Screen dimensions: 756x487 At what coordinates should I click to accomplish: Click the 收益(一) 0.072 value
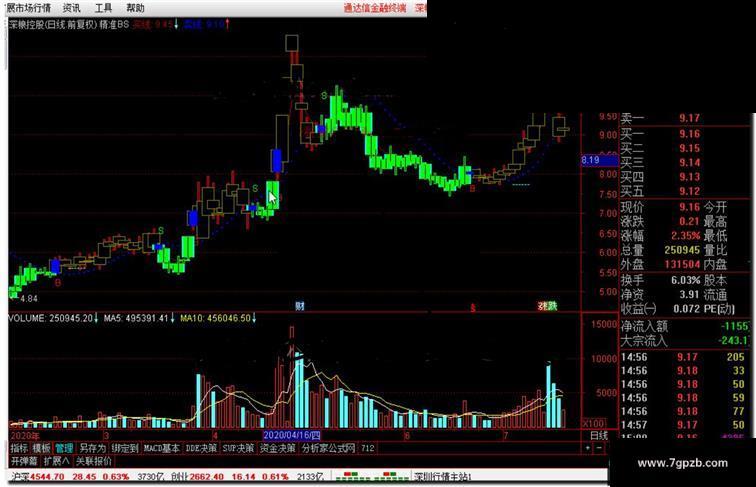(x=688, y=309)
